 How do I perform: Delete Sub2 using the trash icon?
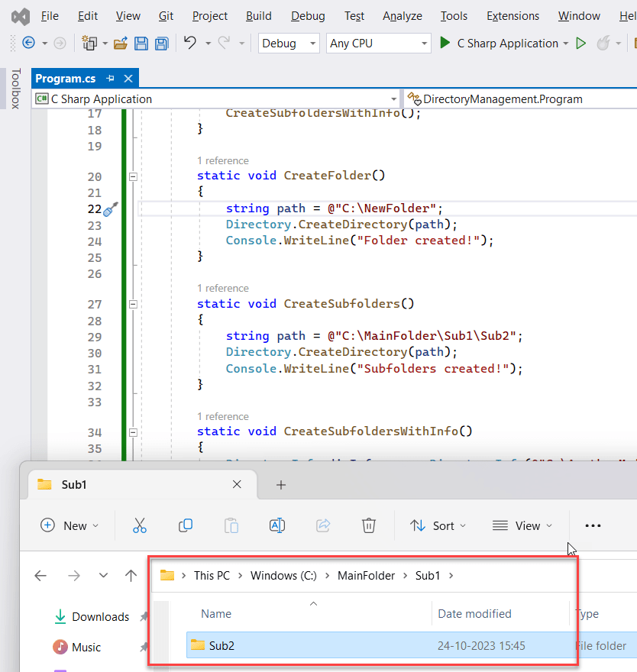[x=369, y=525]
